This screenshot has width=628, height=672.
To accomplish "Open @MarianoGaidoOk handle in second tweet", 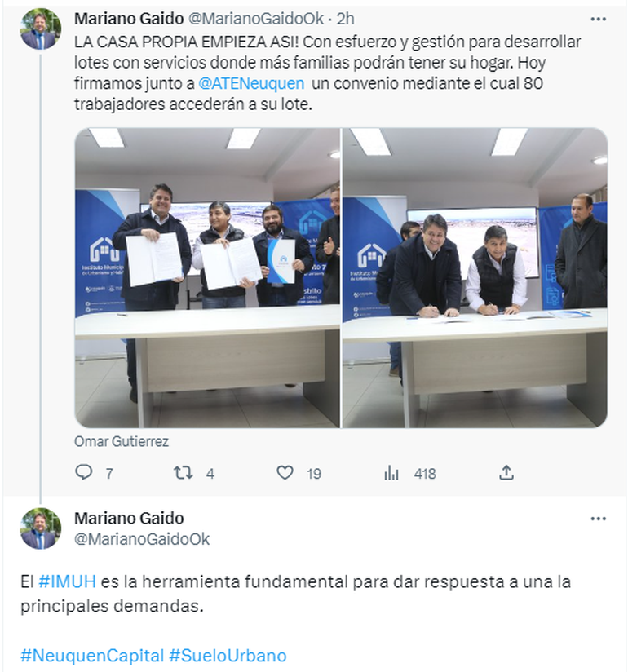I will (x=142, y=539).
